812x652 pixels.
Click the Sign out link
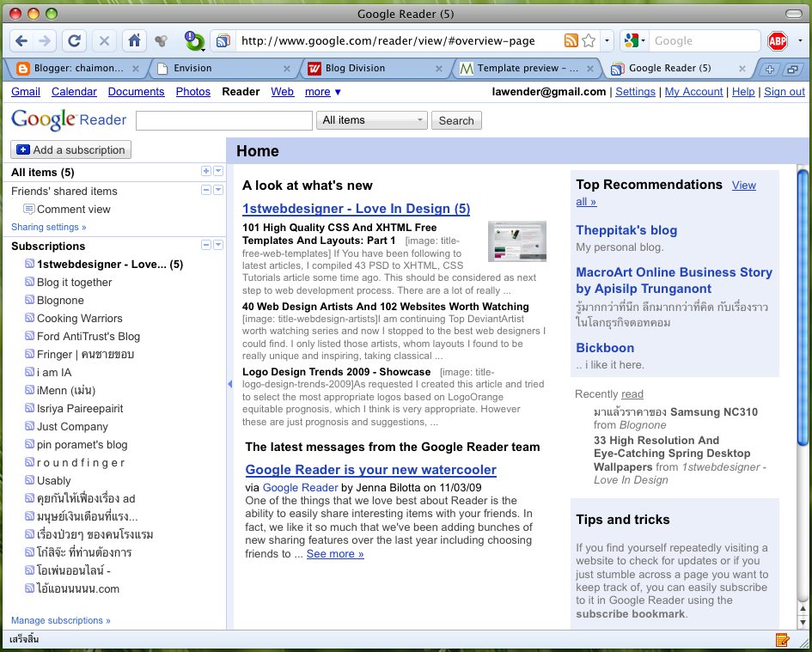click(785, 92)
